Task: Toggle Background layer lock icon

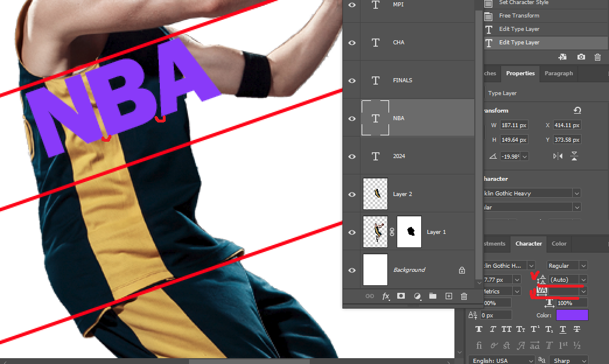Action: [462, 270]
